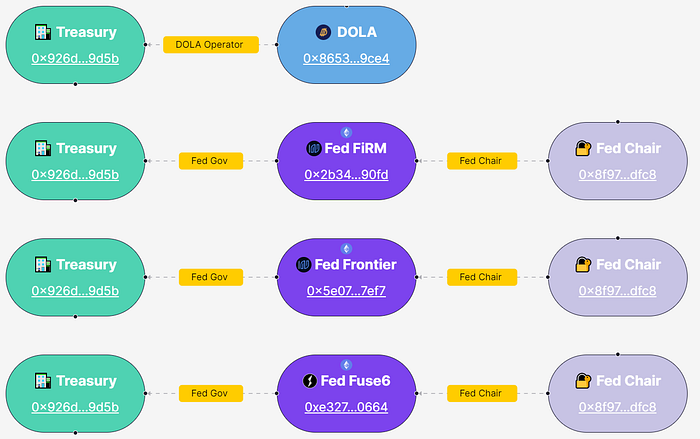Open the Fed Fuse6 address 0xe327...0664
This screenshot has width=700, height=439.
pyautogui.click(x=346, y=407)
